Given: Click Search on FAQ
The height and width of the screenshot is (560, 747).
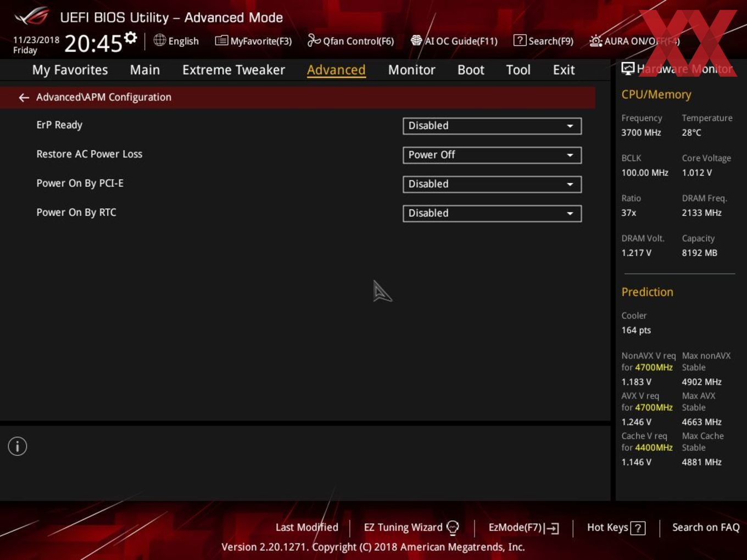Looking at the screenshot, I should click(706, 528).
